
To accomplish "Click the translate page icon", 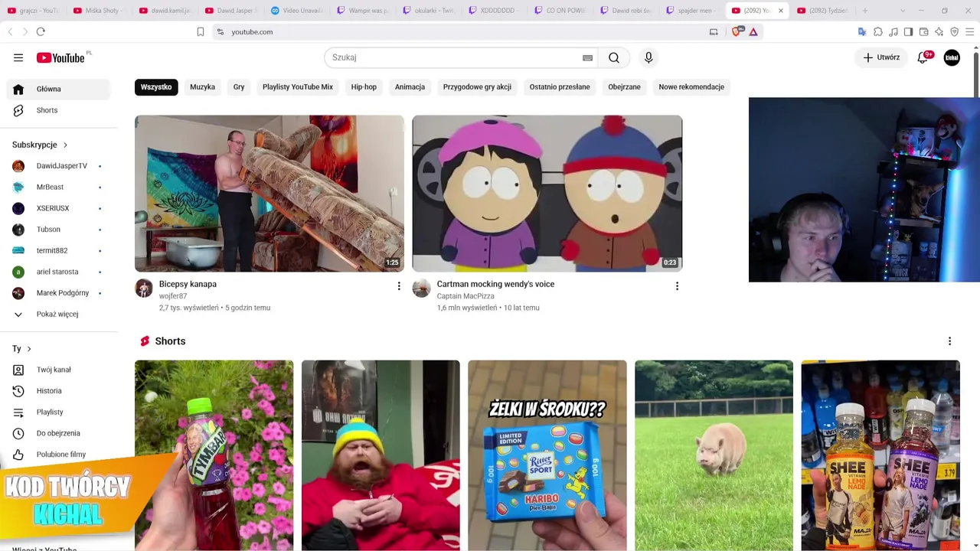I will click(862, 31).
